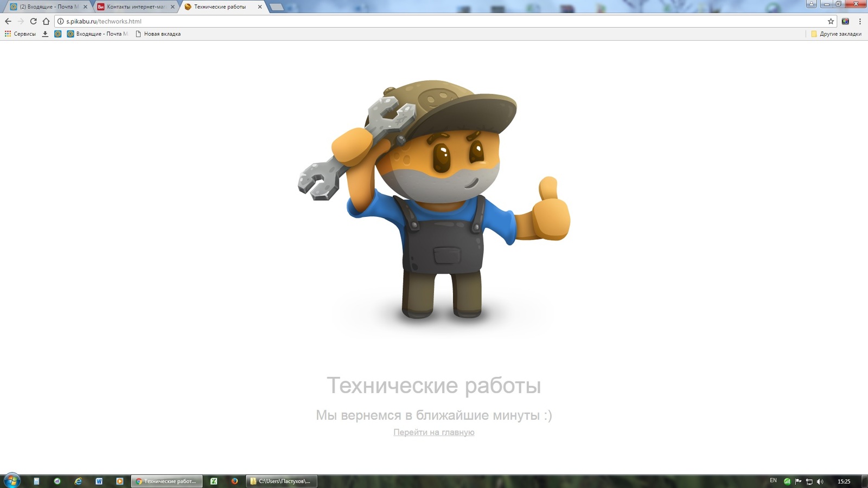Open the green signal-bars tray icon
Image resolution: width=868 pixels, height=488 pixels.
787,481
